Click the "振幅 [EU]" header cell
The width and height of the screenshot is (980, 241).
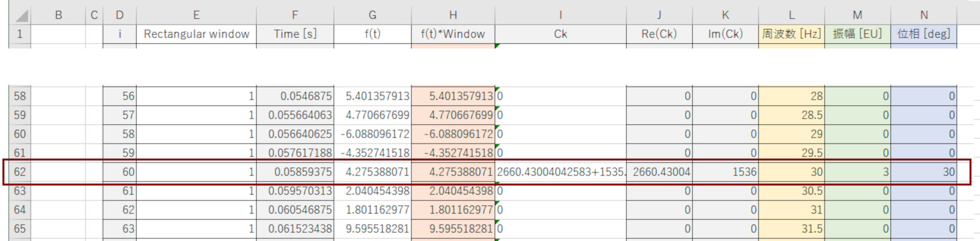pos(857,34)
